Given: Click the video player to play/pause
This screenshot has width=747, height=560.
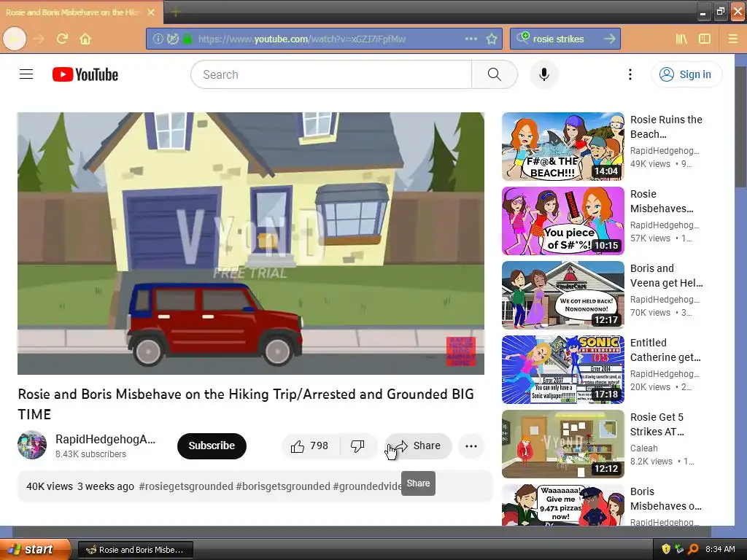Looking at the screenshot, I should tap(251, 244).
